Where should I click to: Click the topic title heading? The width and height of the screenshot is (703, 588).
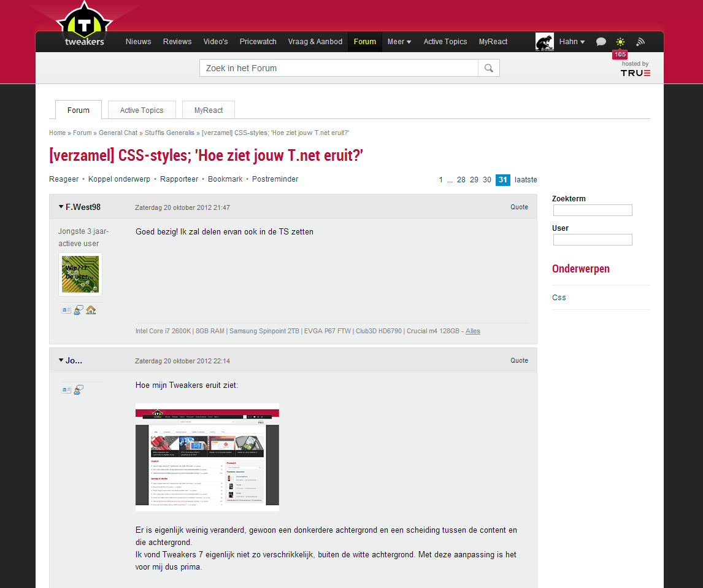pos(206,155)
